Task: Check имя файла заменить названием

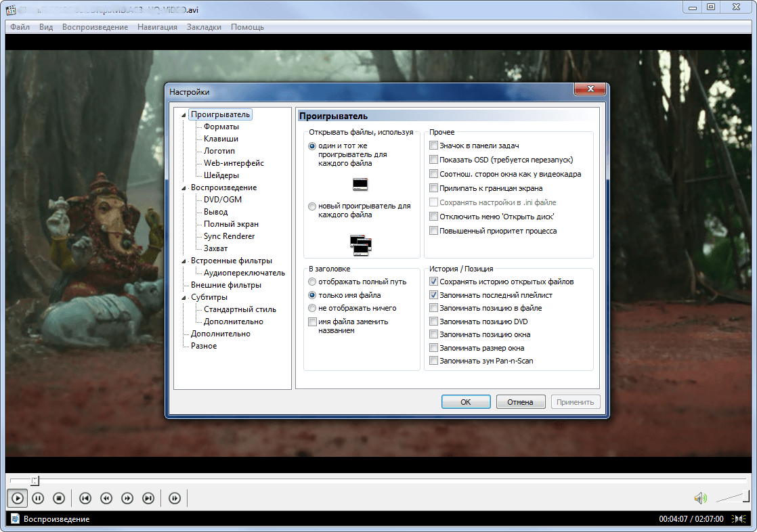Action: tap(312, 322)
